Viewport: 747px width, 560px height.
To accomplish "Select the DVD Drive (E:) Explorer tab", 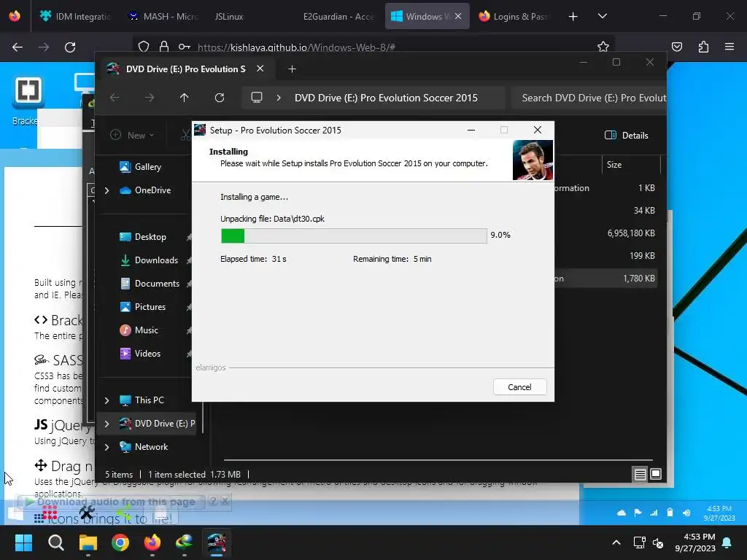I will click(186, 69).
